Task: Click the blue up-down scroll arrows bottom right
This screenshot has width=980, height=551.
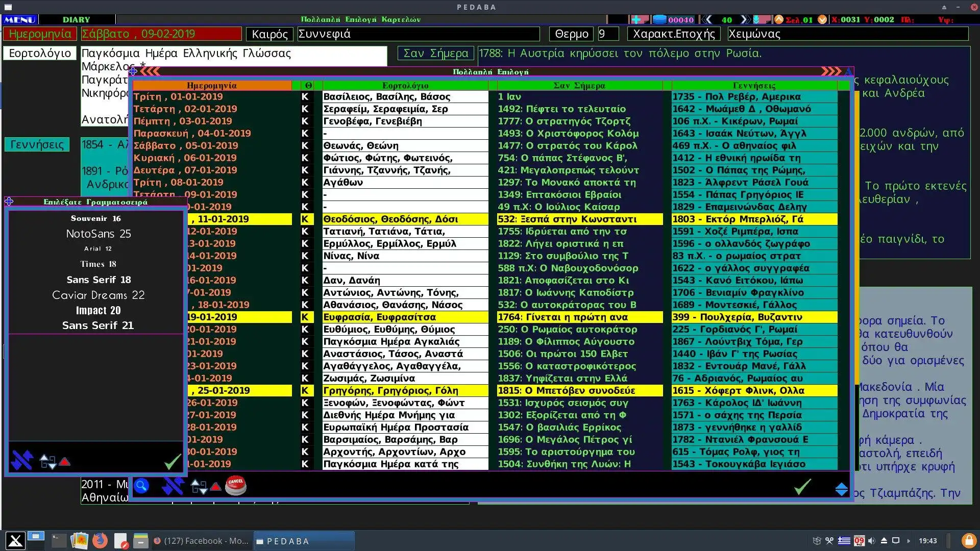Action: 841,489
